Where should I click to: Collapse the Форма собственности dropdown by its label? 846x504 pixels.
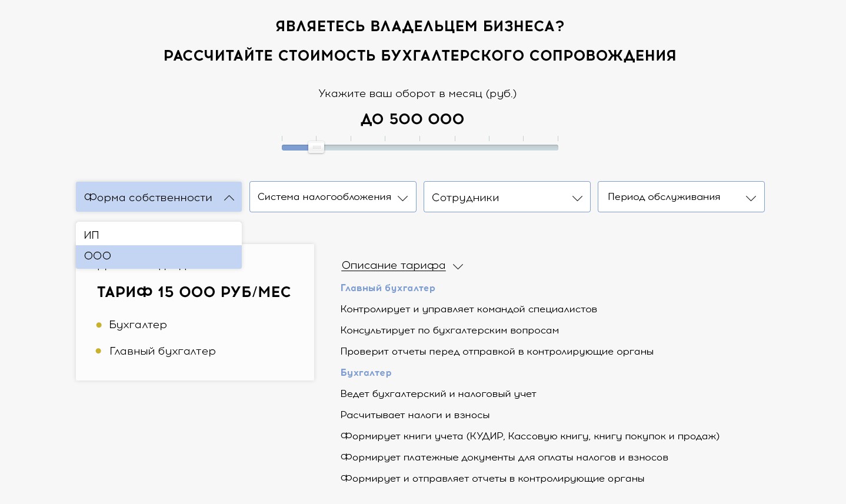tap(148, 198)
